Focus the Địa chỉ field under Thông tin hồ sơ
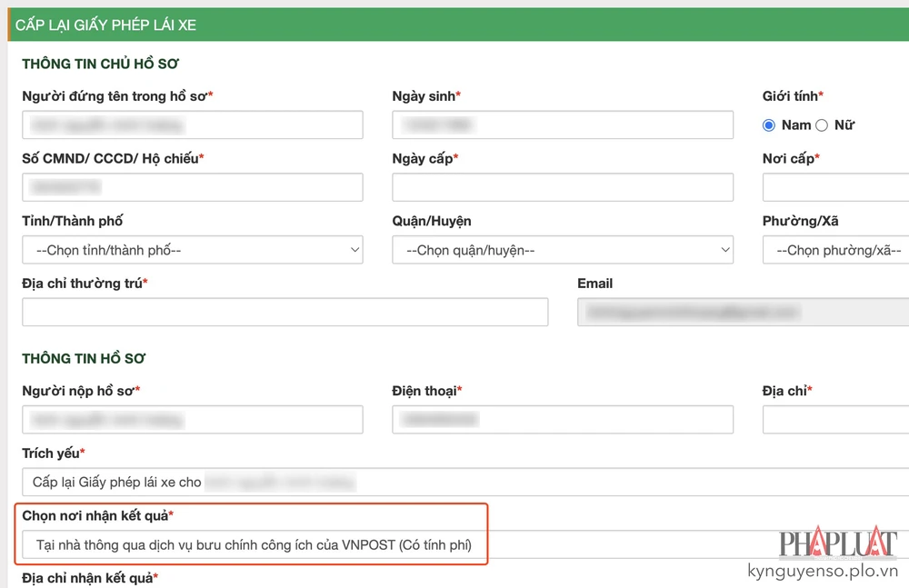The height and width of the screenshot is (588, 909). [834, 419]
